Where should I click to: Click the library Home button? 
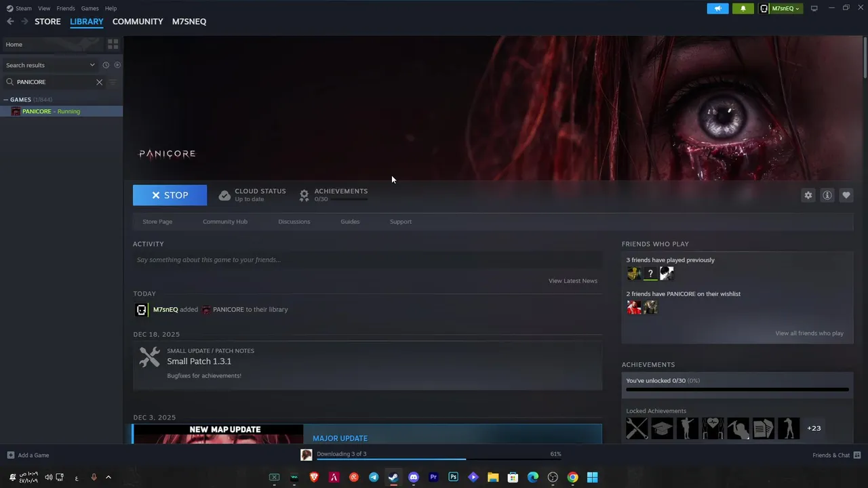52,44
